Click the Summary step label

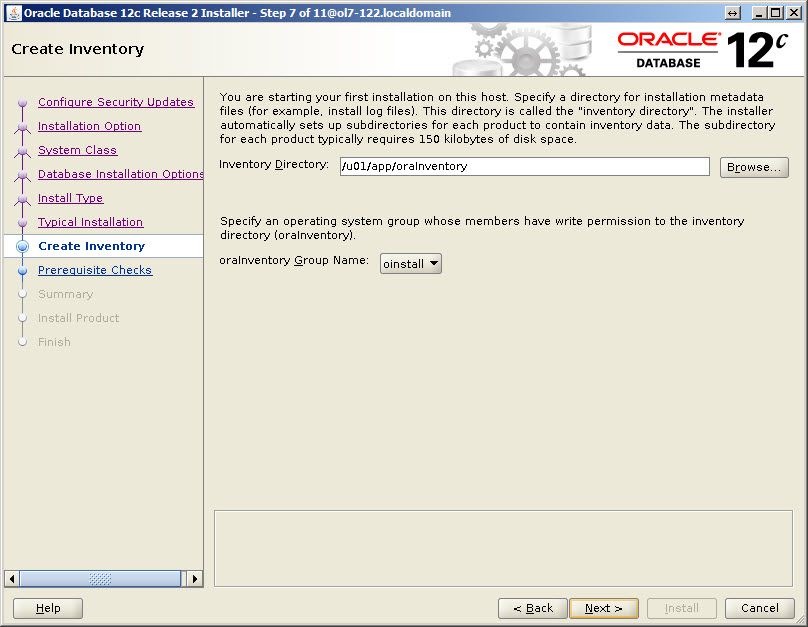[x=65, y=294]
